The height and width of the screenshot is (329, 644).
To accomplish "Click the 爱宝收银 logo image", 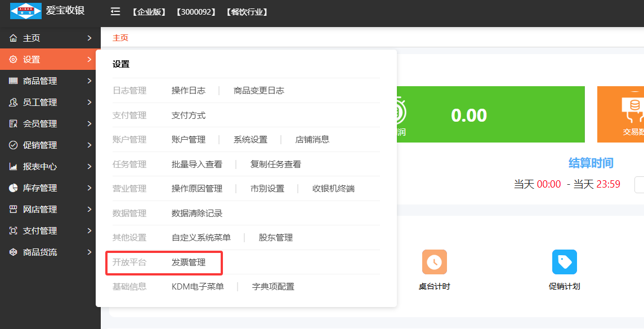I will 26,11.
